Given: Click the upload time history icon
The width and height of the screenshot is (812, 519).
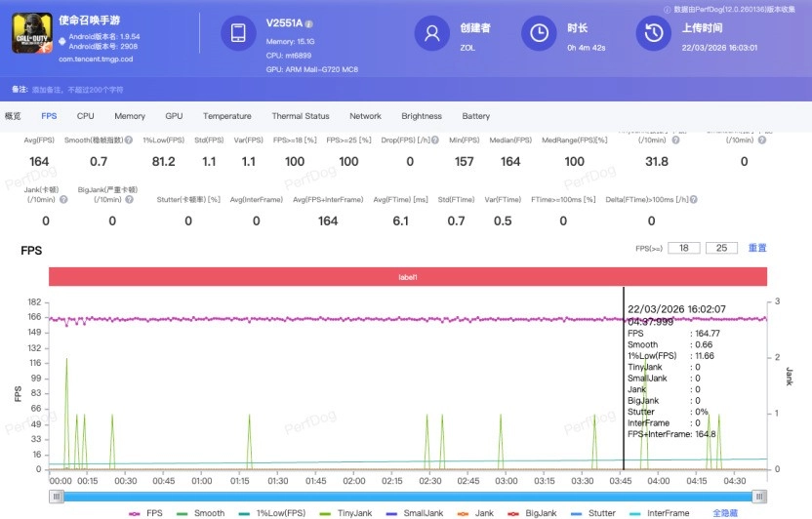Looking at the screenshot, I should (651, 33).
